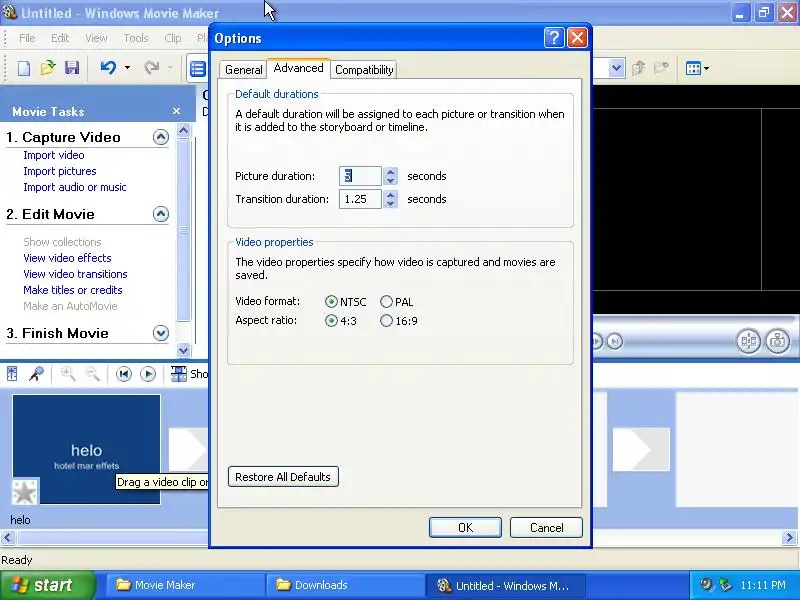
Task: Open the Edit menu
Action: (x=60, y=38)
